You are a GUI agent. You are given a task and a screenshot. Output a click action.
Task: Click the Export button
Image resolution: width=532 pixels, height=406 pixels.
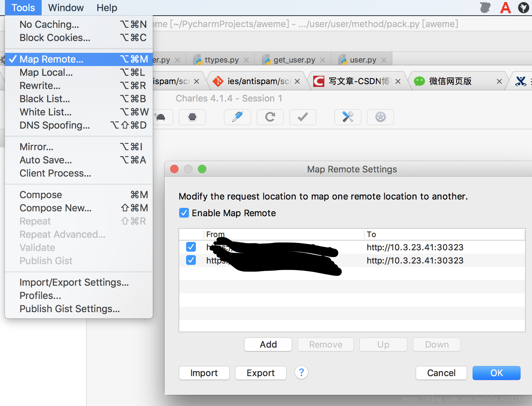click(x=261, y=373)
